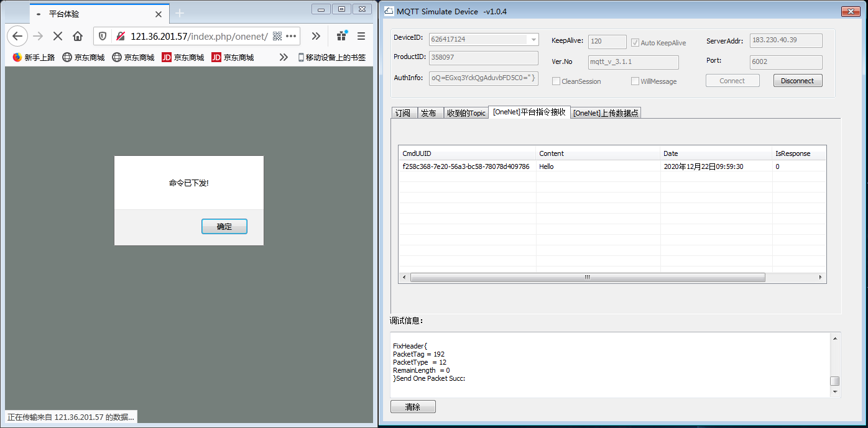Click the browser back arrow button
868x428 pixels.
pos(17,36)
